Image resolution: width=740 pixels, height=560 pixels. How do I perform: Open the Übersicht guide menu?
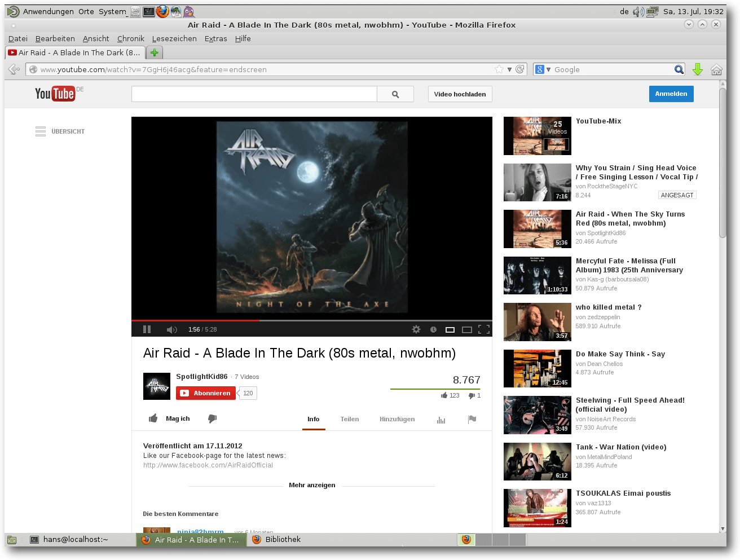[60, 131]
